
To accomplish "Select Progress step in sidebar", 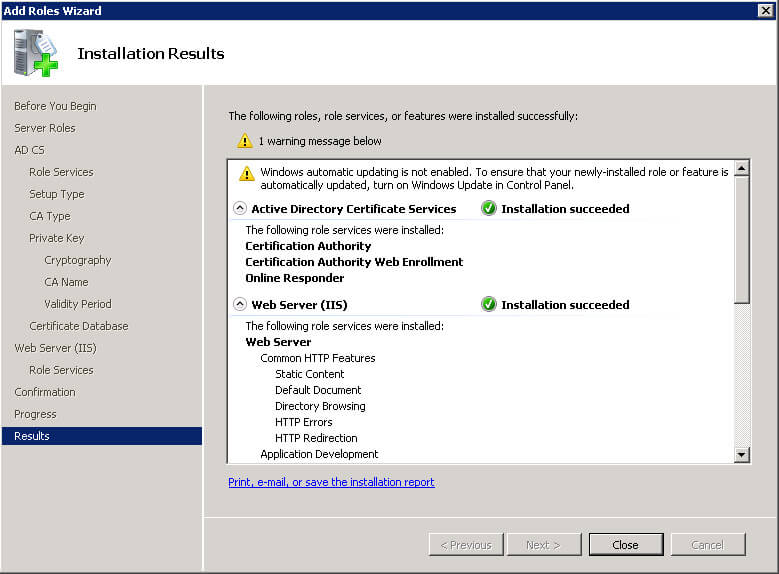I will 35,414.
